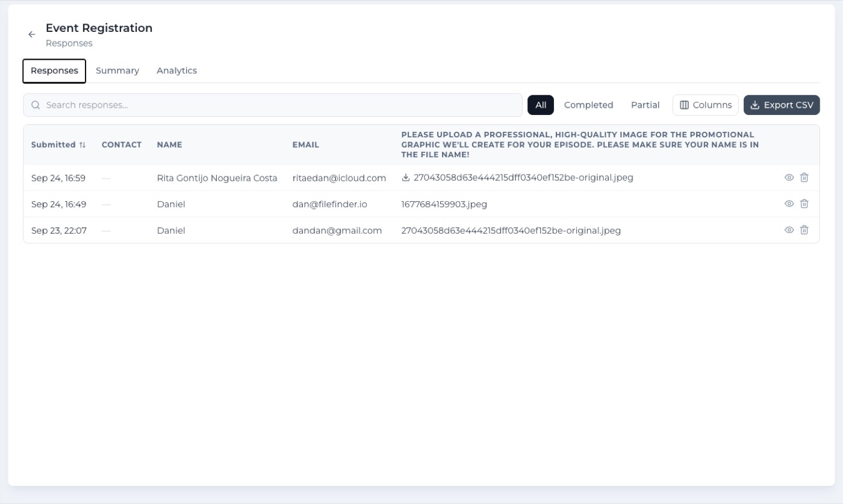The height and width of the screenshot is (504, 843).
Task: Filter to Completed responses
Action: pyautogui.click(x=588, y=105)
